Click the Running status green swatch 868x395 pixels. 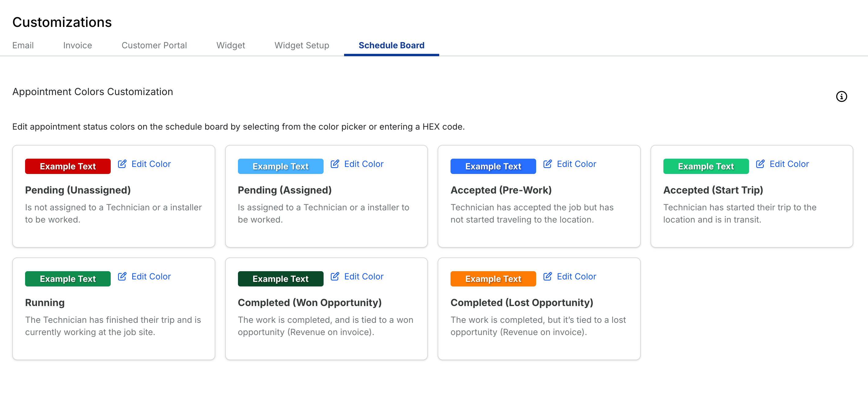click(68, 279)
